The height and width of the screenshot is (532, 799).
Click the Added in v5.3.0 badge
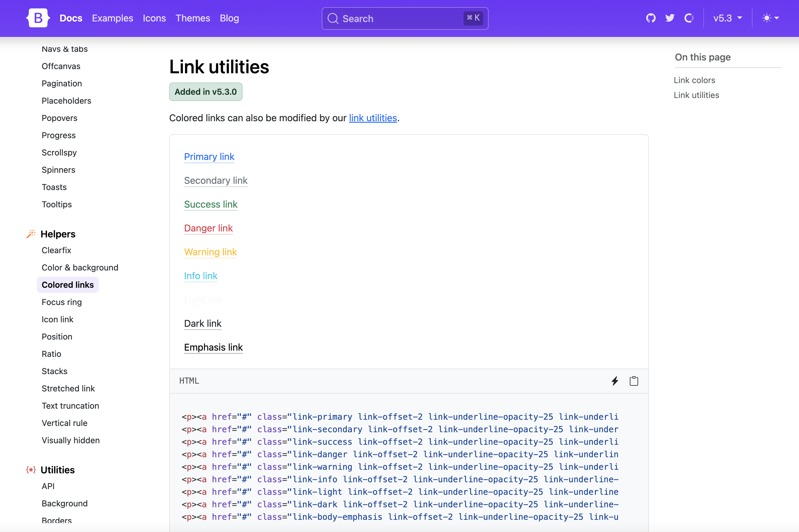pyautogui.click(x=205, y=91)
